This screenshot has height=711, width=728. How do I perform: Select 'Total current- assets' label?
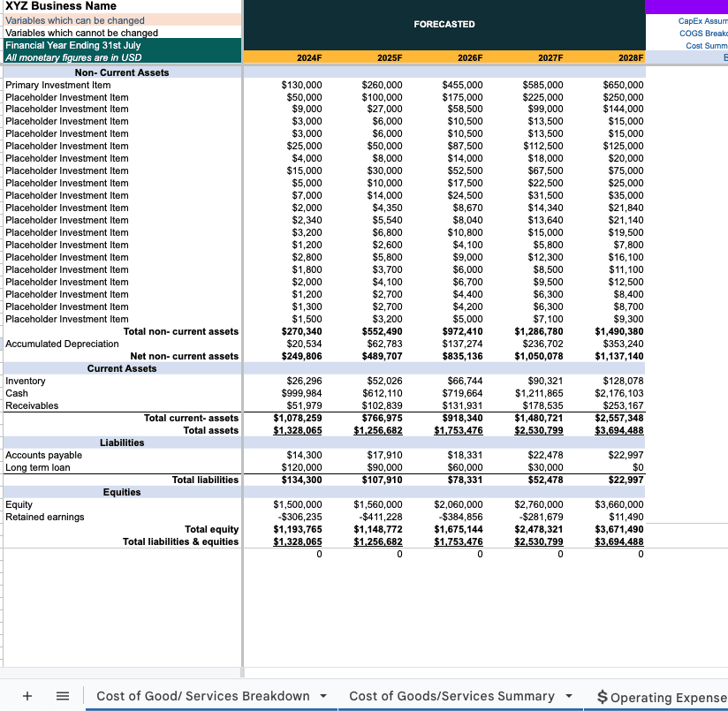coord(191,418)
